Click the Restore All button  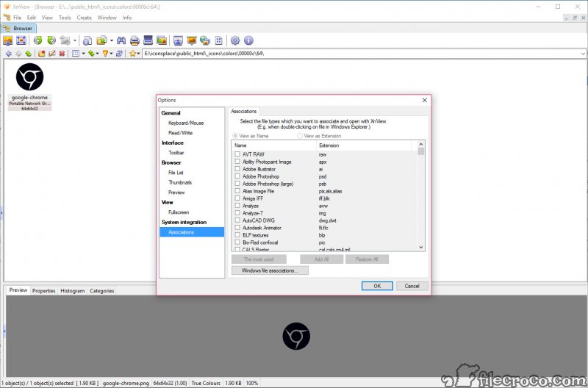(x=367, y=259)
